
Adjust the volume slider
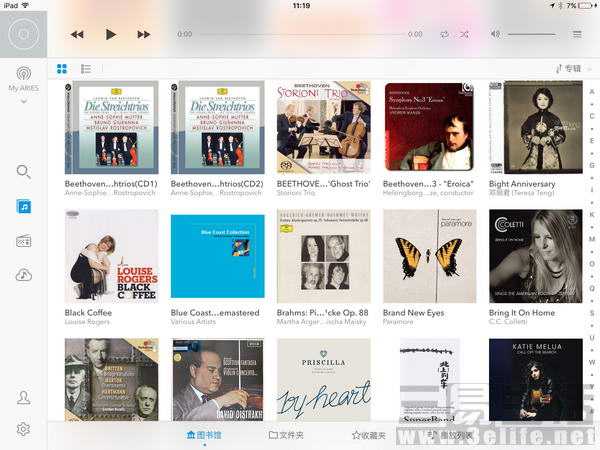(x=532, y=34)
